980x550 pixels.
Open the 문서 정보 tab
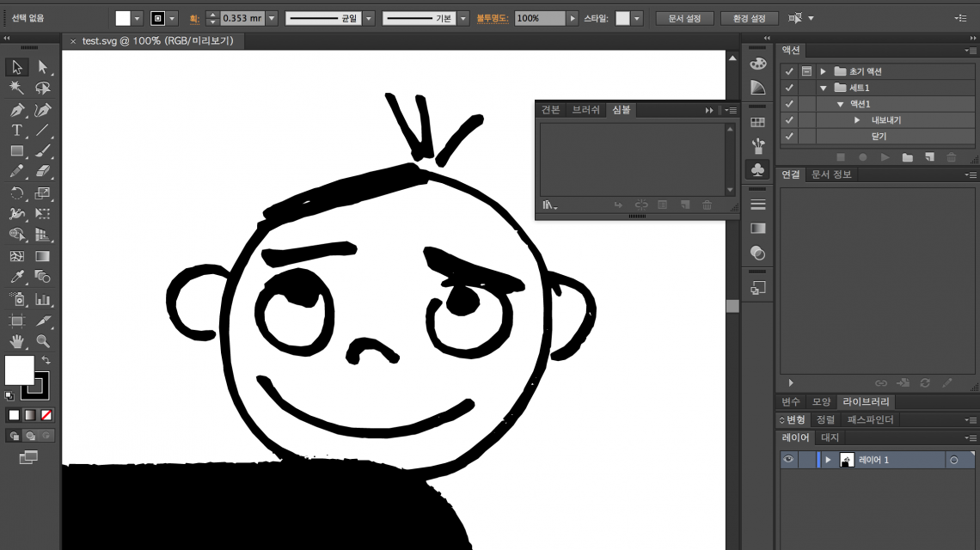click(x=830, y=174)
